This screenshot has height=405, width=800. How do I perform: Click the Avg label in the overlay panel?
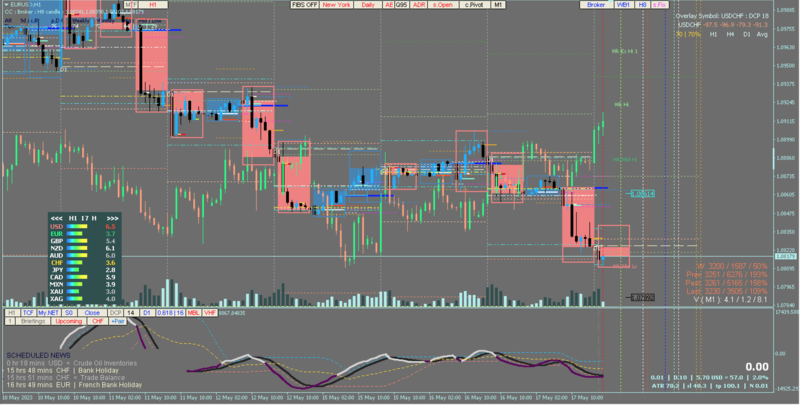762,34
